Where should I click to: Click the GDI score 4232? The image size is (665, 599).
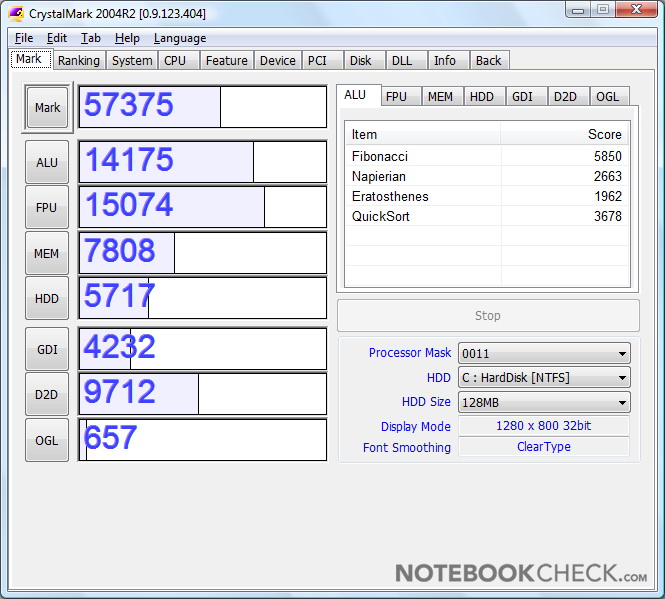203,349
